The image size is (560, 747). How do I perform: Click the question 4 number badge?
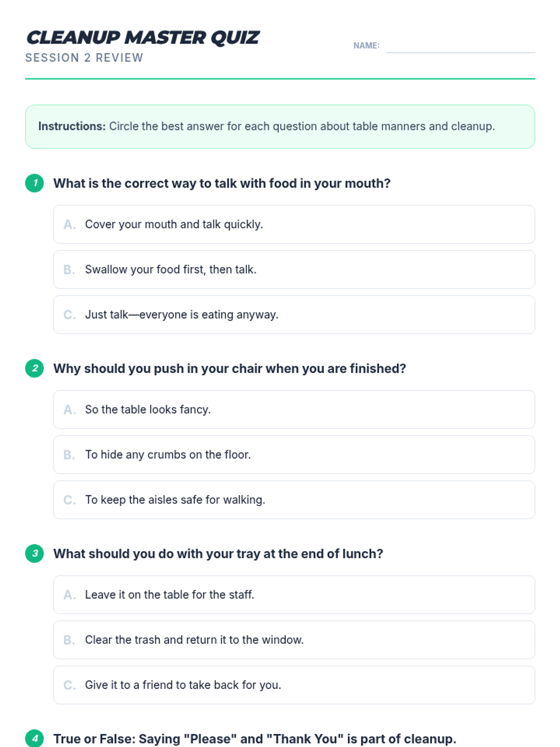coord(35,738)
